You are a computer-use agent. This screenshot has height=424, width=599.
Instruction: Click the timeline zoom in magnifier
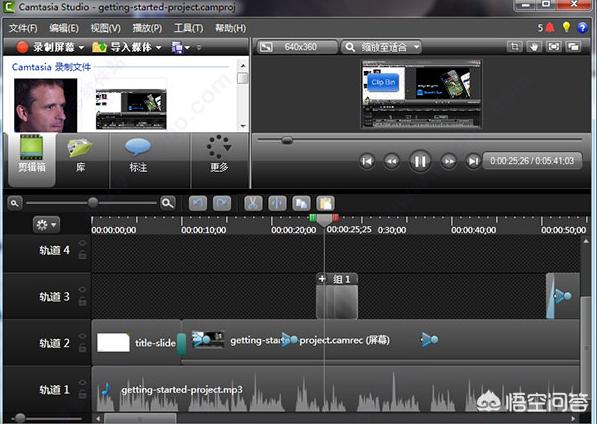point(168,203)
